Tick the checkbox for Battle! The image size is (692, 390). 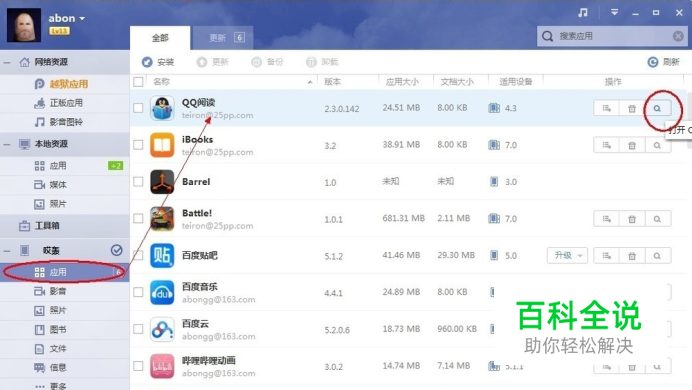pos(138,218)
